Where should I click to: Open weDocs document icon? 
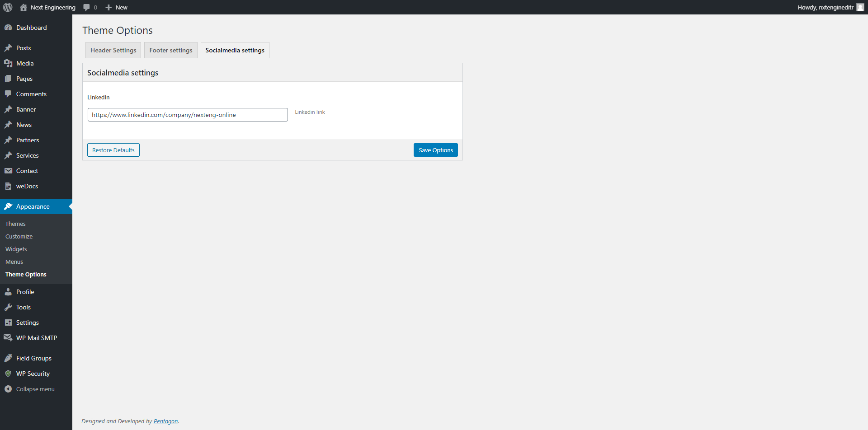[x=8, y=186]
